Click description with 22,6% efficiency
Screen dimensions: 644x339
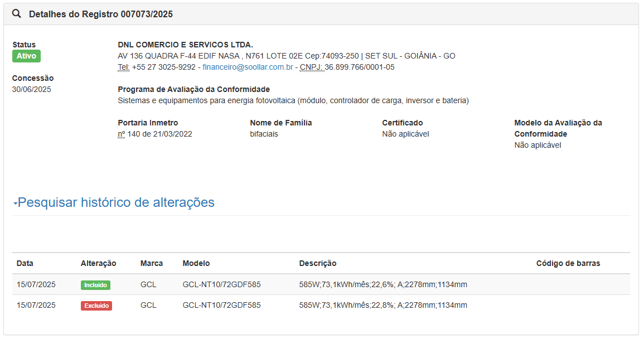[x=383, y=284]
